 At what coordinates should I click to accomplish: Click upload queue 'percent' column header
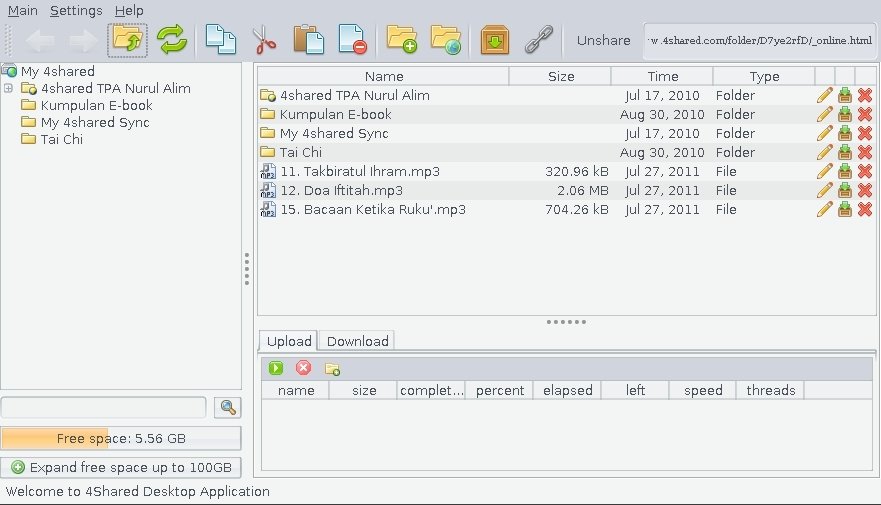pos(499,390)
